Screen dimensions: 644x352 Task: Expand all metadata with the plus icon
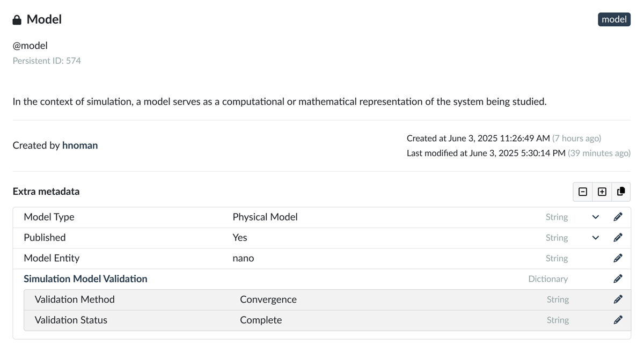(602, 192)
